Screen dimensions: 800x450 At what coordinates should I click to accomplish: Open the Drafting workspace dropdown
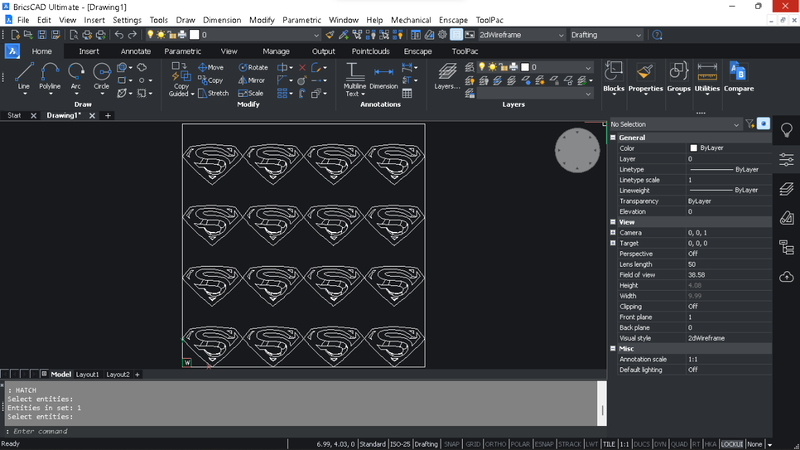[x=606, y=35]
